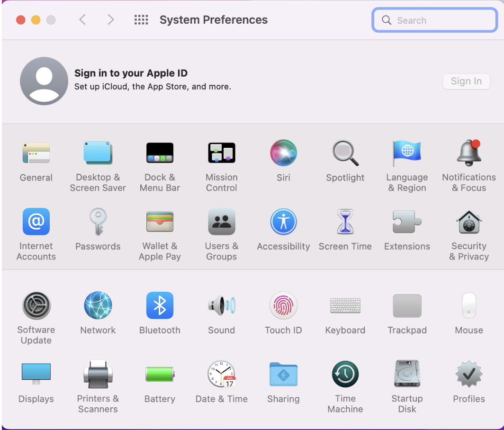Click the search magnifier icon
The width and height of the screenshot is (504, 430).
pos(387,20)
